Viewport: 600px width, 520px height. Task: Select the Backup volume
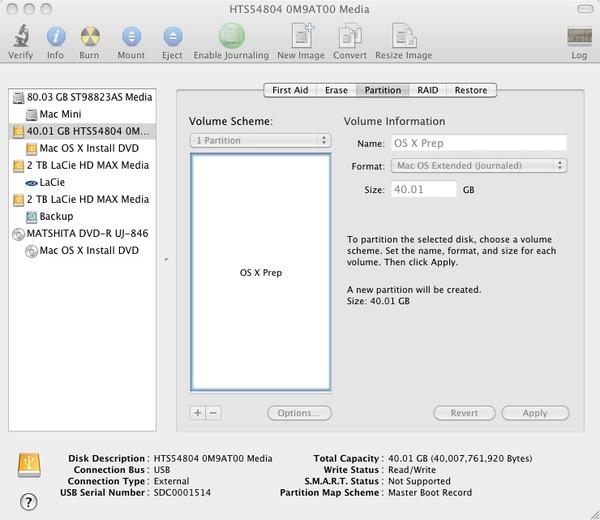coord(82,216)
